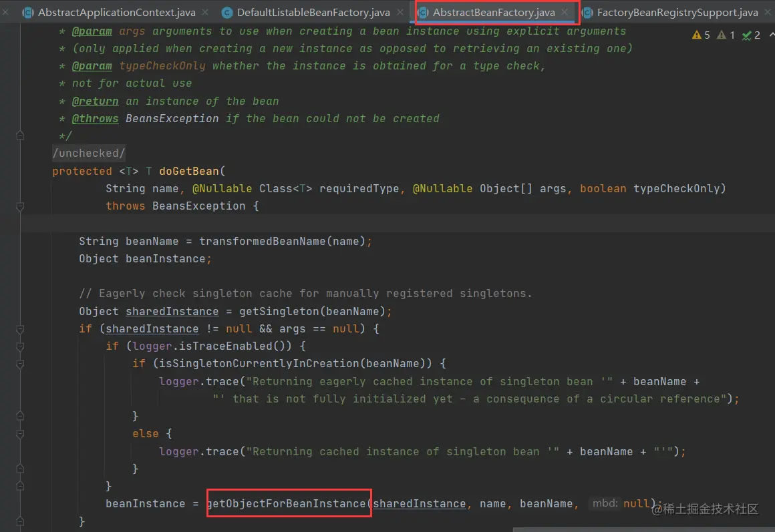This screenshot has height=532, width=775.
Task: Place caret on the blank highlighted line
Action: click(x=398, y=224)
